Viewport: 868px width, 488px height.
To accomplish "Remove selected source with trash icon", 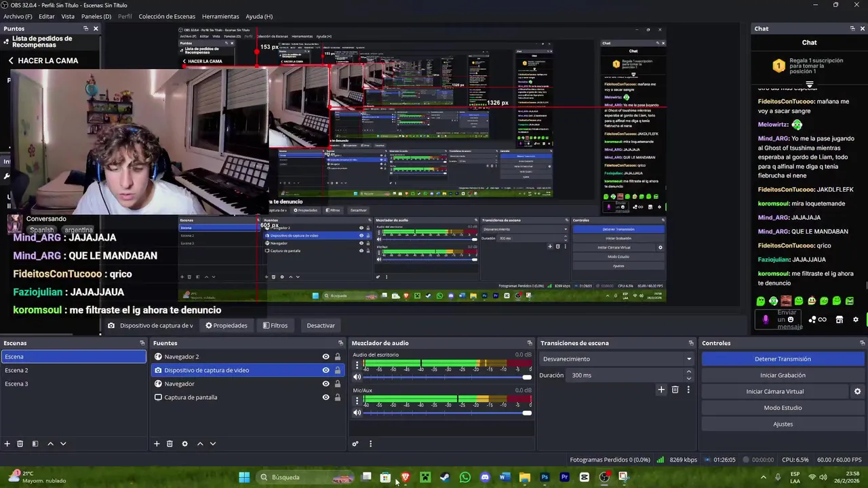I will pos(170,443).
